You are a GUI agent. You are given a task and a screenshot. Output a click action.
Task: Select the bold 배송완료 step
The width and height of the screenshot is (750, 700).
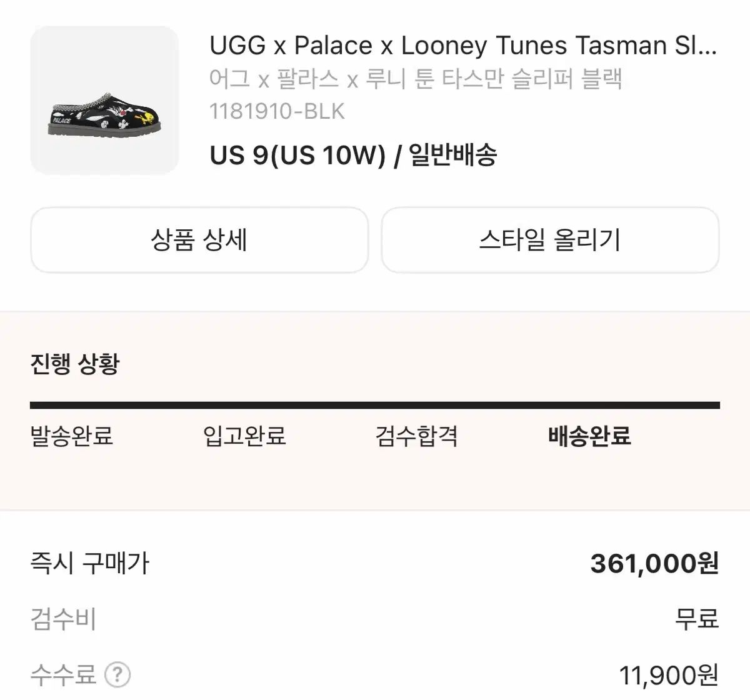click(589, 436)
